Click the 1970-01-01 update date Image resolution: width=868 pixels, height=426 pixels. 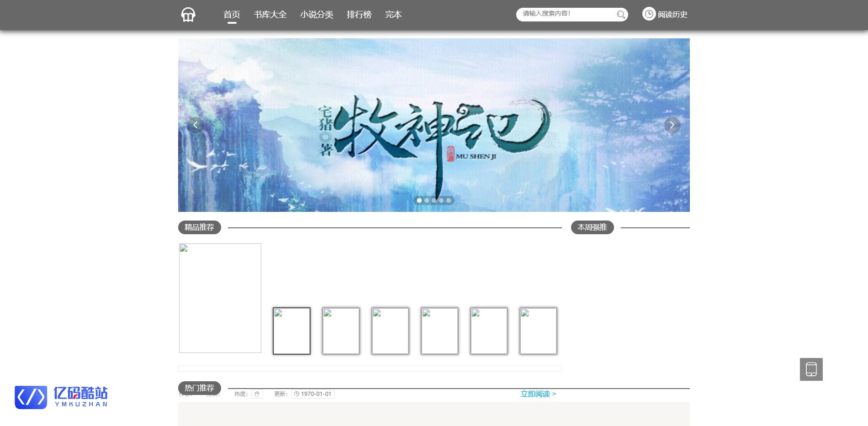313,394
